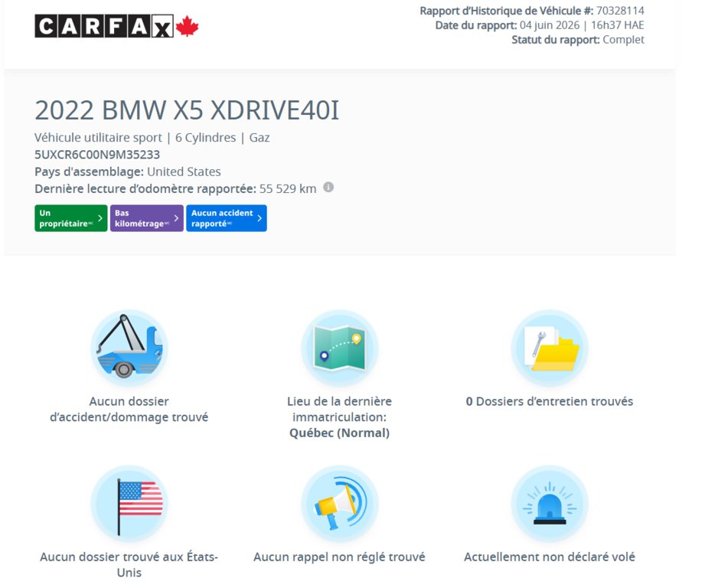Click '6 Cylindres' text

[x=205, y=138]
